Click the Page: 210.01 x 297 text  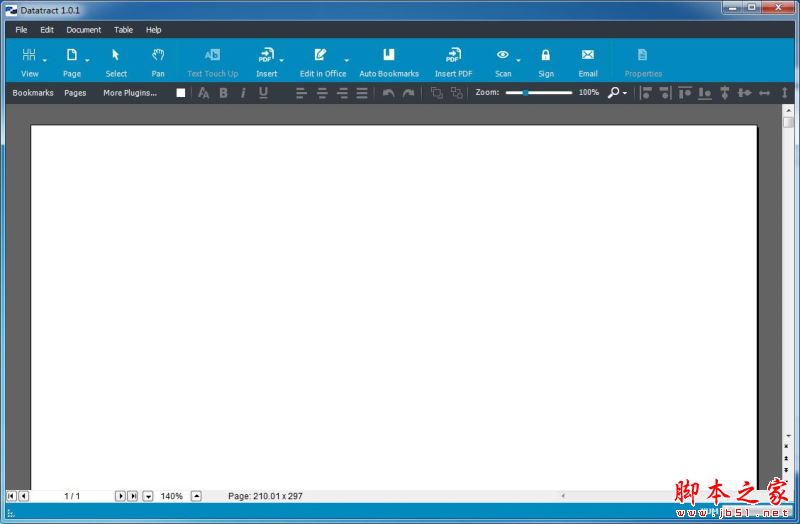265,496
